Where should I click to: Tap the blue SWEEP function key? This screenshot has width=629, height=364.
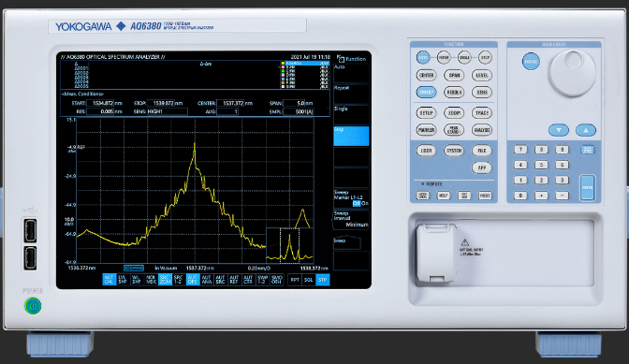(426, 93)
